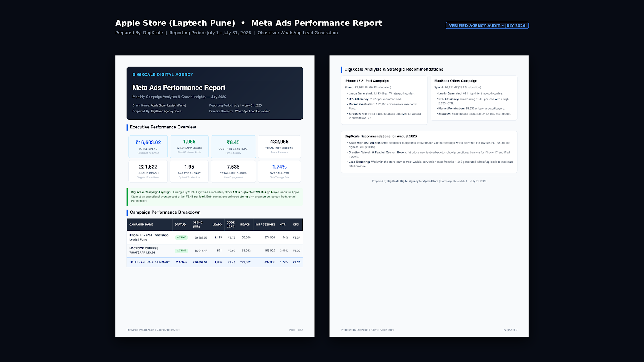Viewport: 644px width, 362px height.
Task: Click the spend value ₹6,614.47 in the table
Action: pyautogui.click(x=201, y=251)
